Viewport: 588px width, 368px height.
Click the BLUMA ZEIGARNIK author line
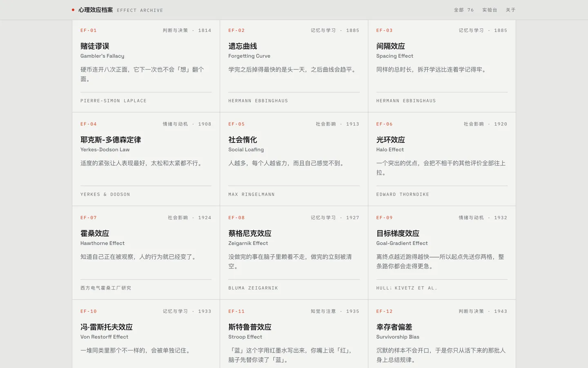pyautogui.click(x=253, y=288)
